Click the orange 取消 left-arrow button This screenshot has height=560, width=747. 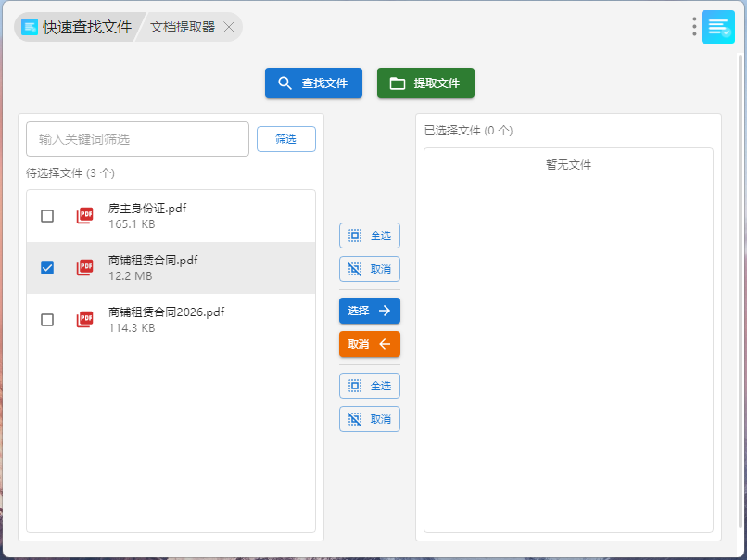point(369,344)
